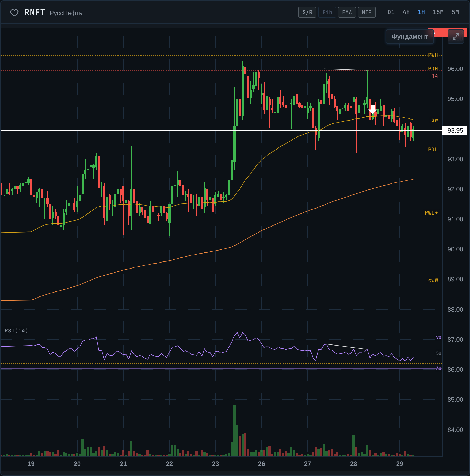Click the PDH level label

tap(433, 69)
